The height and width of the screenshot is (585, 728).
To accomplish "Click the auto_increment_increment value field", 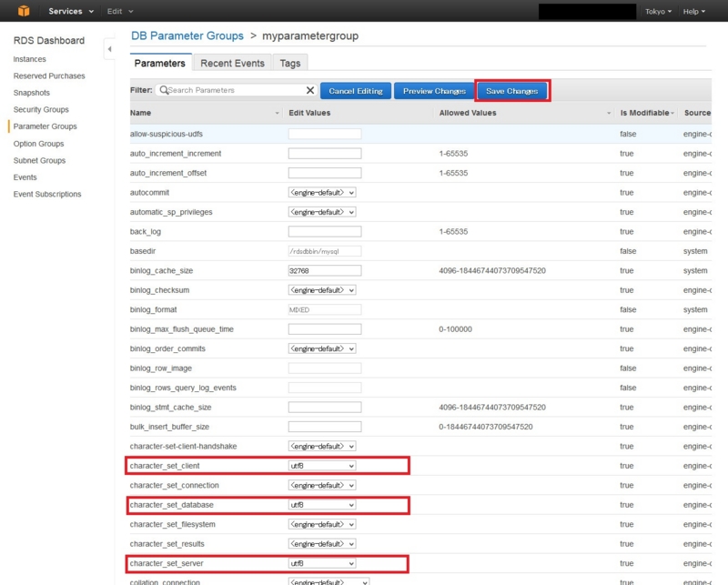I will click(x=325, y=153).
